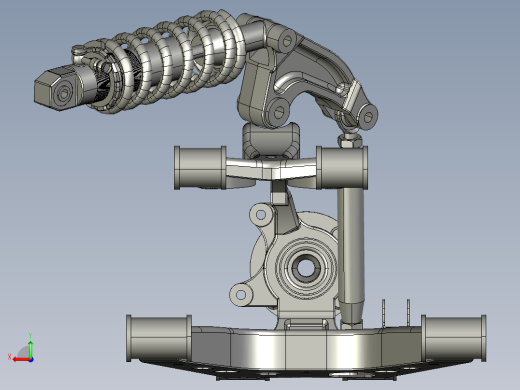
Task: Click the rocker end pivot hole near push rod
Action: click(368, 117)
